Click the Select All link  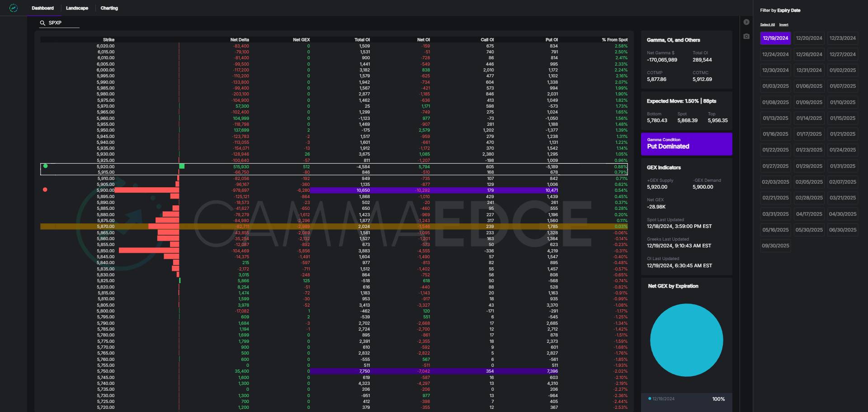click(767, 25)
